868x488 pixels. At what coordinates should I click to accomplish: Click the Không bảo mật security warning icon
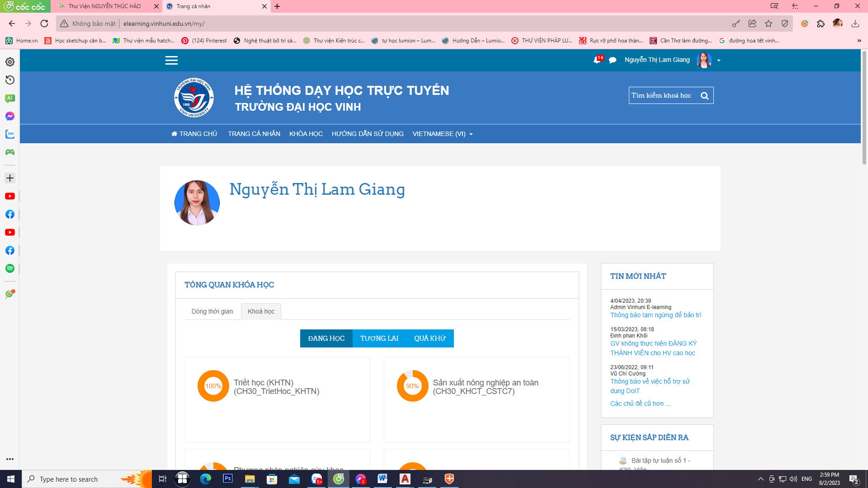click(64, 23)
